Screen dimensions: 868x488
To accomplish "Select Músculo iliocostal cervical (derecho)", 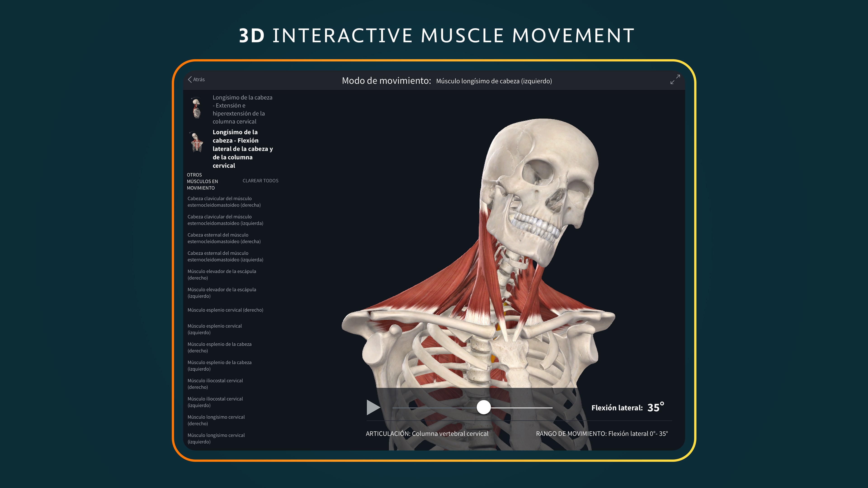I will tap(215, 384).
